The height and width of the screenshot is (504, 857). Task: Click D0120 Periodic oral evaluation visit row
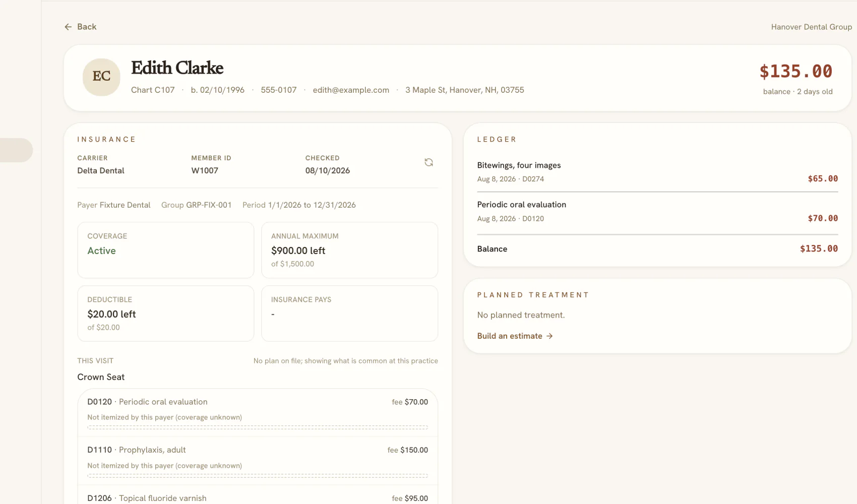(x=258, y=413)
